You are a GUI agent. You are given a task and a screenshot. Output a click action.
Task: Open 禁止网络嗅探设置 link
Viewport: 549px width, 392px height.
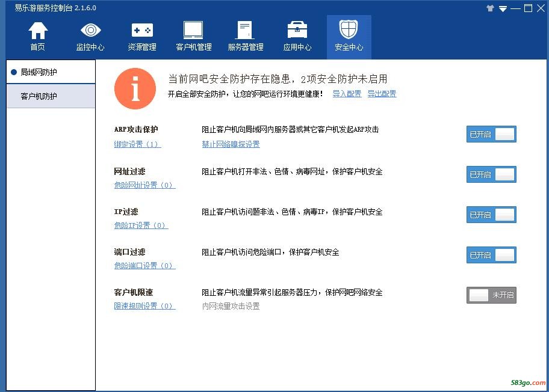click(231, 144)
